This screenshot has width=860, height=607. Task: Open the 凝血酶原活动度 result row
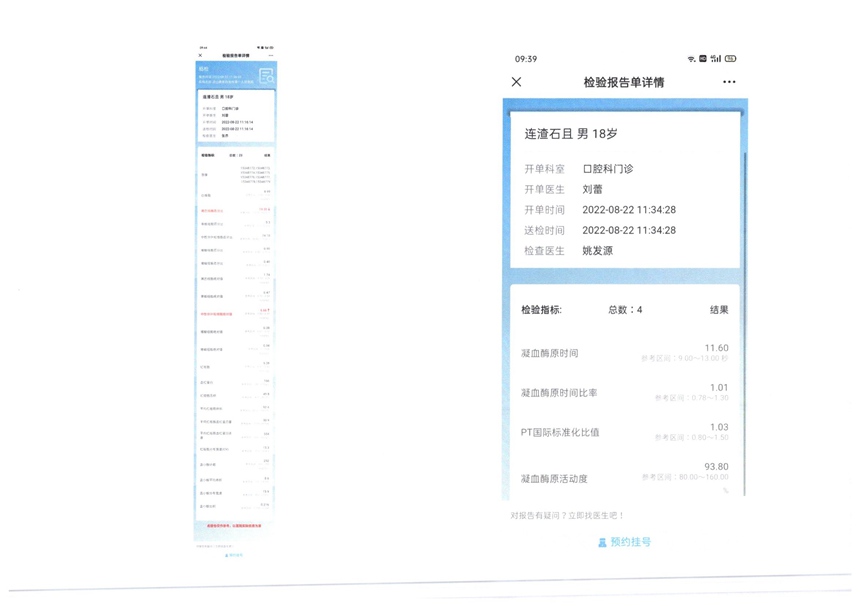pyautogui.click(x=625, y=476)
